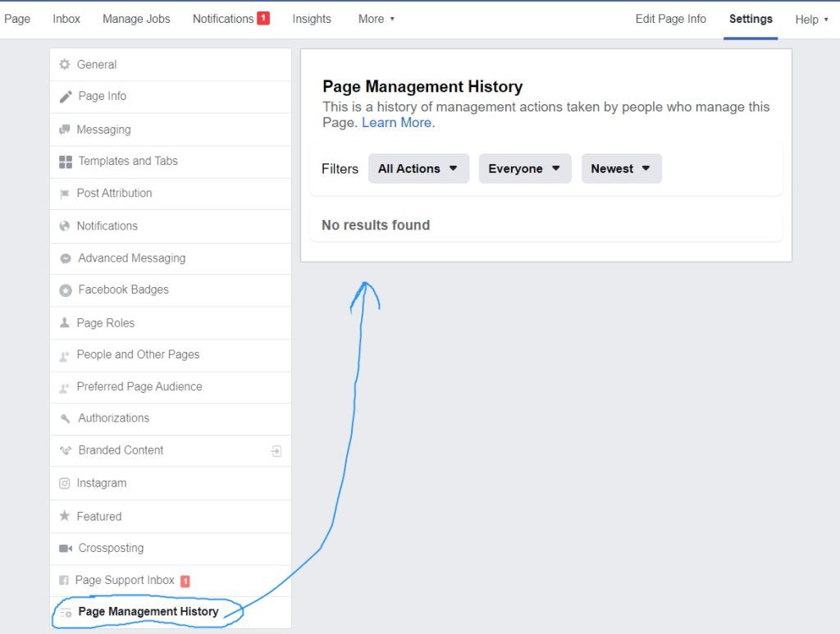This screenshot has width=840, height=634.
Task: Select Messaging in the settings sidebar
Action: point(171,130)
